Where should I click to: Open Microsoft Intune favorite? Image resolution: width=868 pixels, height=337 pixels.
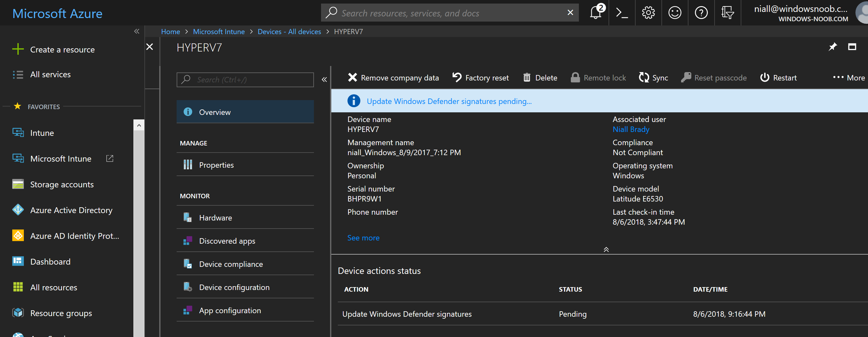(x=52, y=159)
